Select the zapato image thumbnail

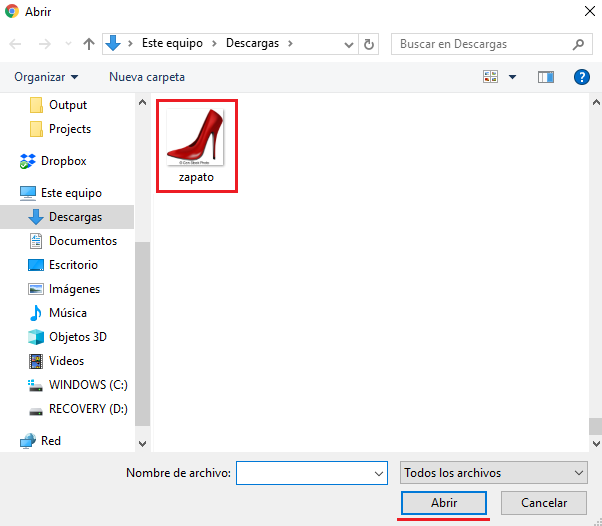pyautogui.click(x=197, y=140)
